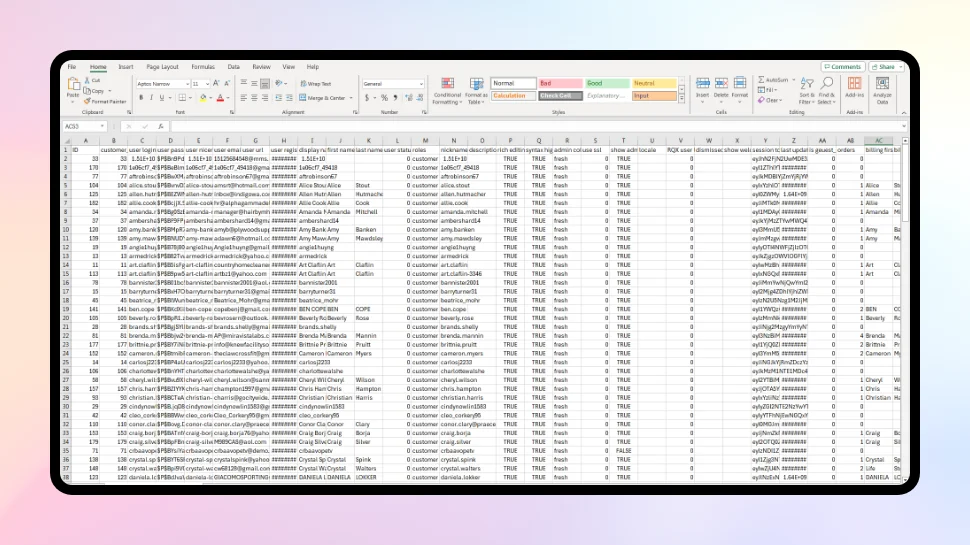Apply the Good cell style
This screenshot has width=970, height=545.
[x=607, y=83]
